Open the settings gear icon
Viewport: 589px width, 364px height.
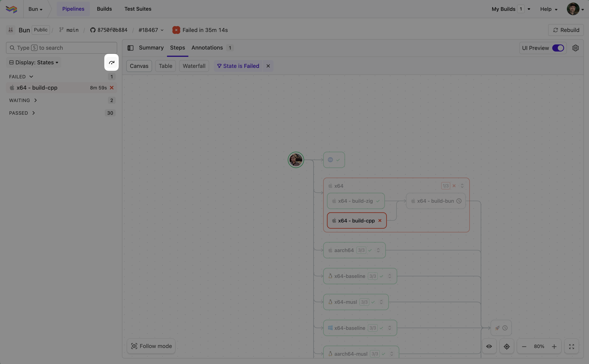(x=576, y=48)
